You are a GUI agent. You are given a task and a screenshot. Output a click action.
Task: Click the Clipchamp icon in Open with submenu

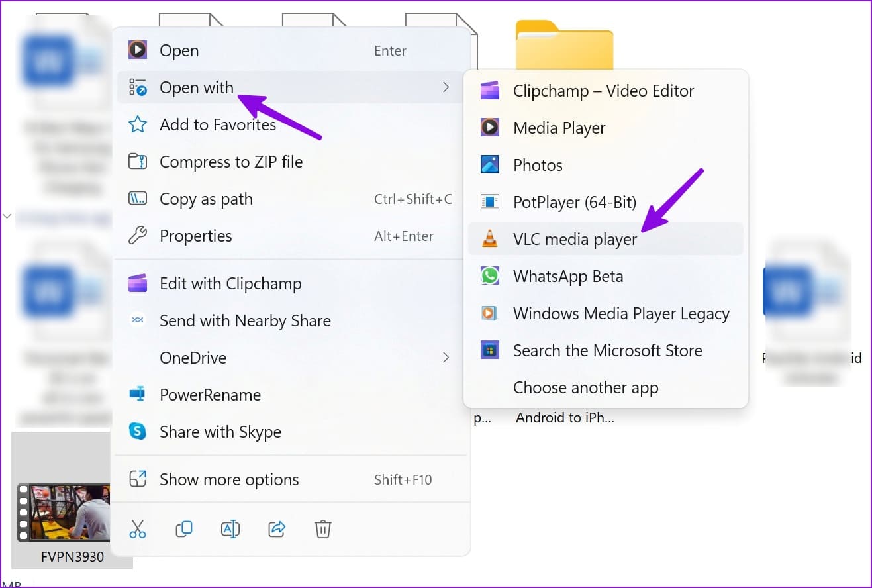(489, 91)
